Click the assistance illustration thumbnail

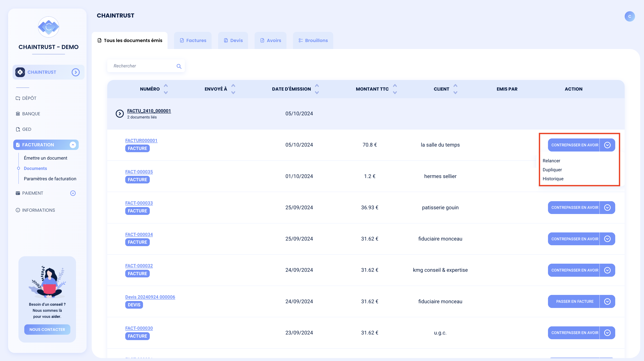[x=47, y=282]
